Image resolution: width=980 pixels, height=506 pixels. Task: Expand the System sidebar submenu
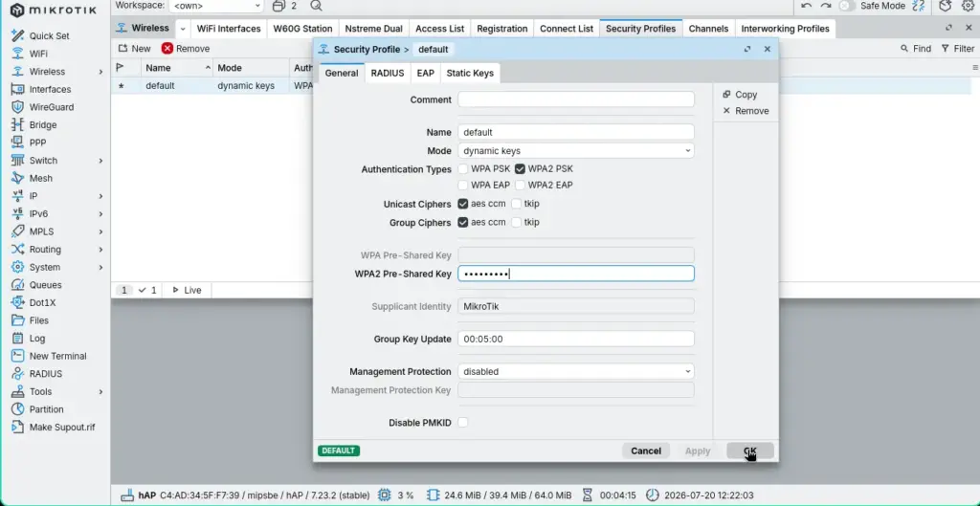tap(100, 268)
